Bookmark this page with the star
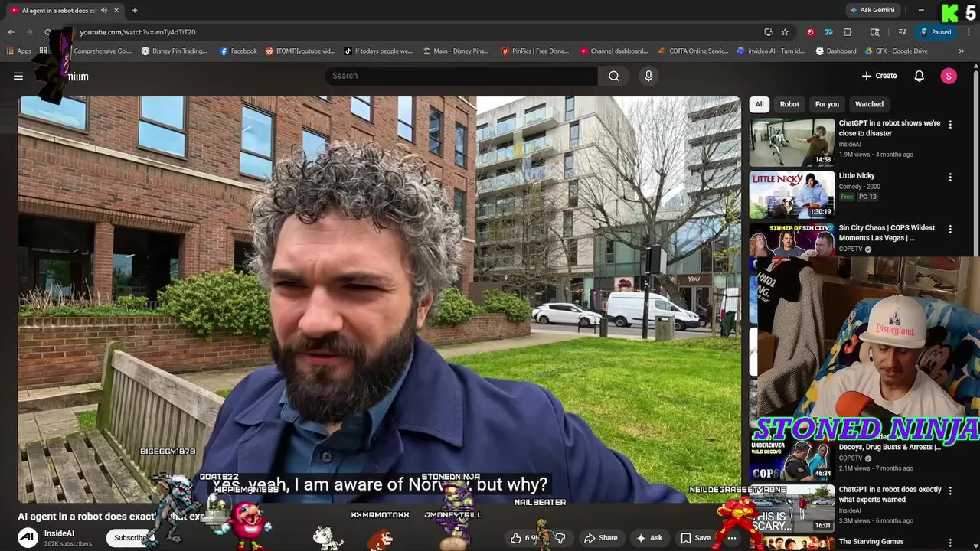The width and height of the screenshot is (980, 551). point(785,32)
